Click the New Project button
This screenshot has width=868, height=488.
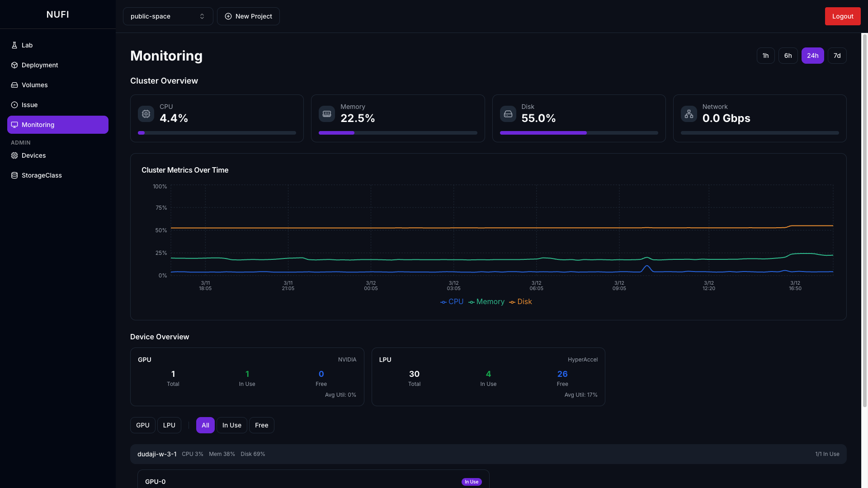(248, 16)
